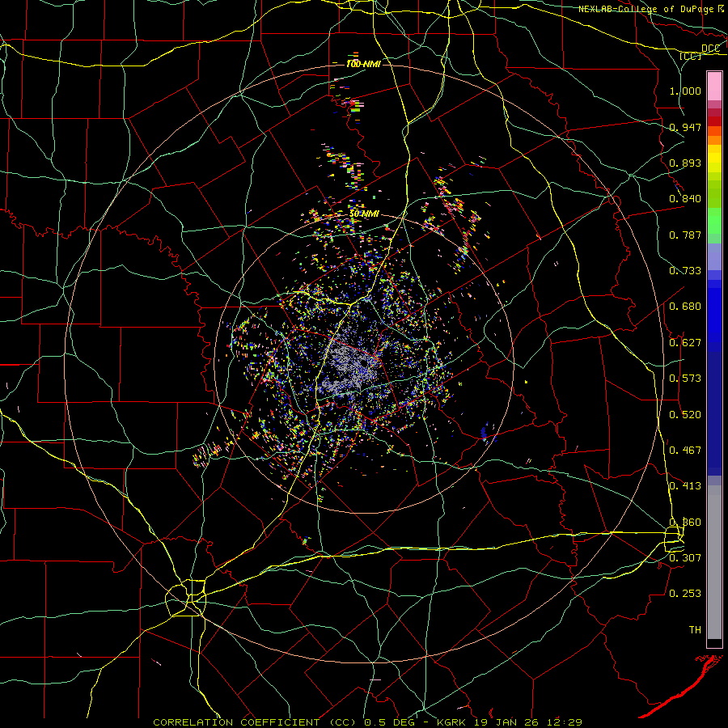
Task: Select the 0.253 legend value
Action: click(x=685, y=594)
